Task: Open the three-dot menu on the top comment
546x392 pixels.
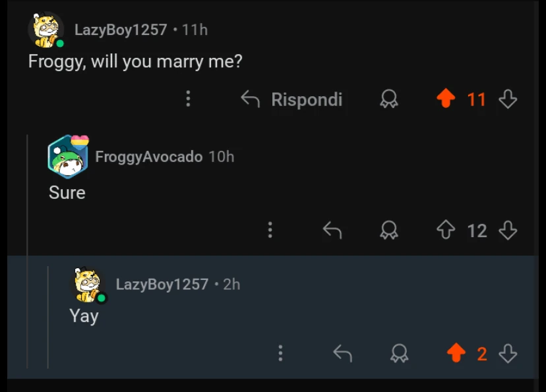Action: pyautogui.click(x=188, y=99)
